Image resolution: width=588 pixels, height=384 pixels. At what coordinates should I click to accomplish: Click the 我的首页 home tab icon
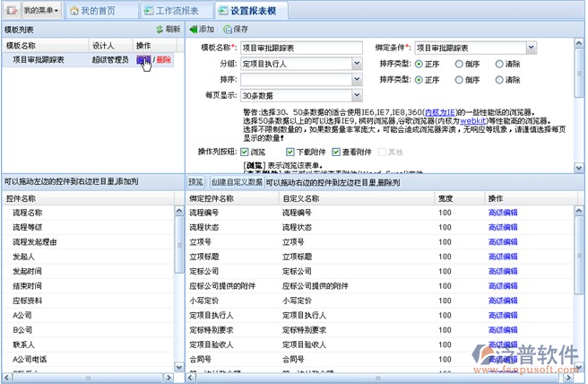click(x=73, y=11)
